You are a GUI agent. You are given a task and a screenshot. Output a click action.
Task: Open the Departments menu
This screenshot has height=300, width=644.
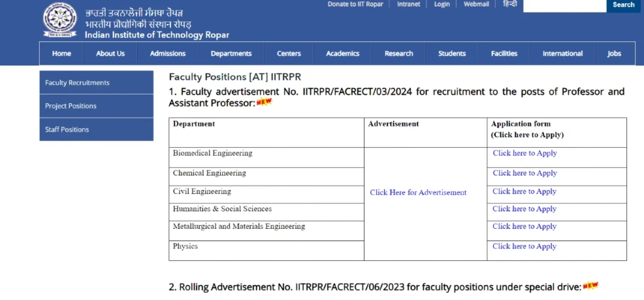point(231,53)
